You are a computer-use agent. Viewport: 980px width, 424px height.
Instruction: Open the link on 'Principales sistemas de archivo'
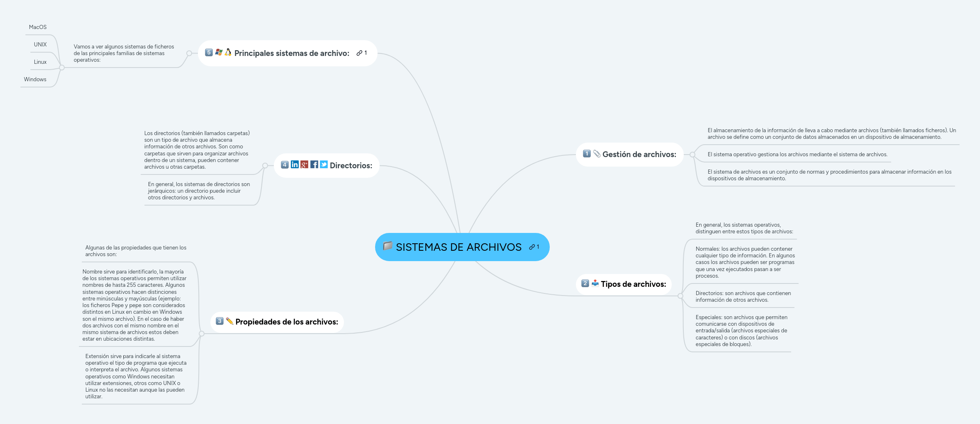tap(359, 53)
